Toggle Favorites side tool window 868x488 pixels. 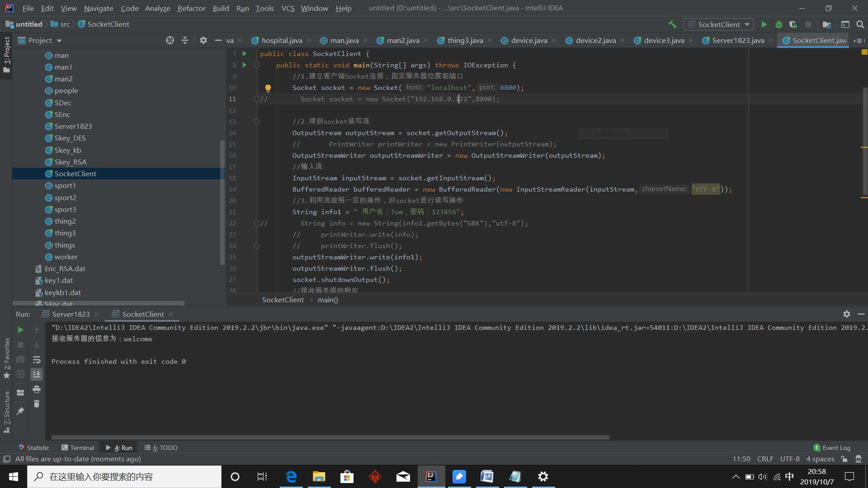point(6,358)
